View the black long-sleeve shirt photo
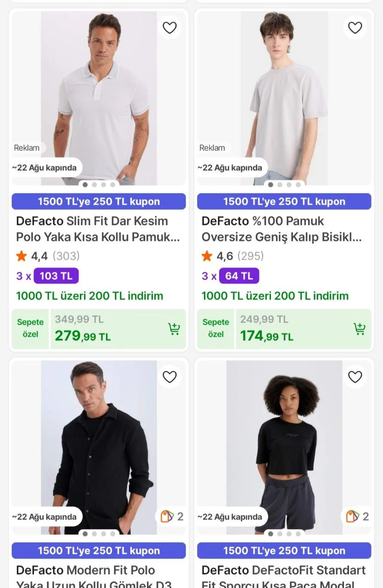383x588 pixels. tap(99, 446)
